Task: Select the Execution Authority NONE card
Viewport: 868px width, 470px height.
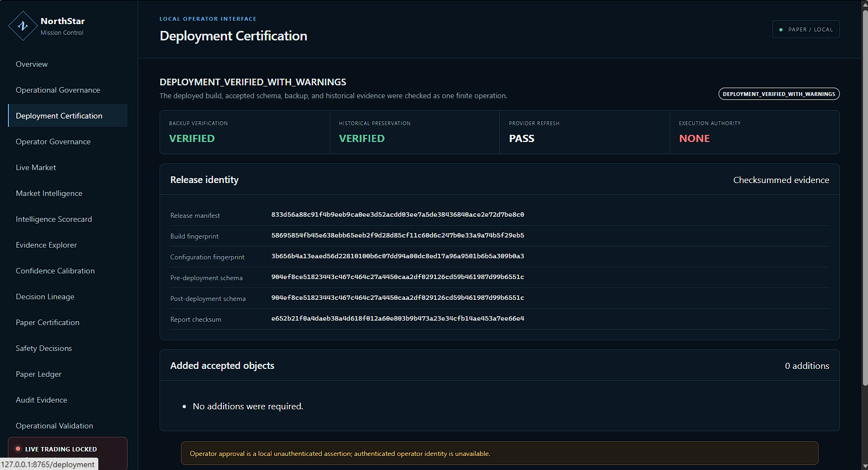Action: (755, 132)
